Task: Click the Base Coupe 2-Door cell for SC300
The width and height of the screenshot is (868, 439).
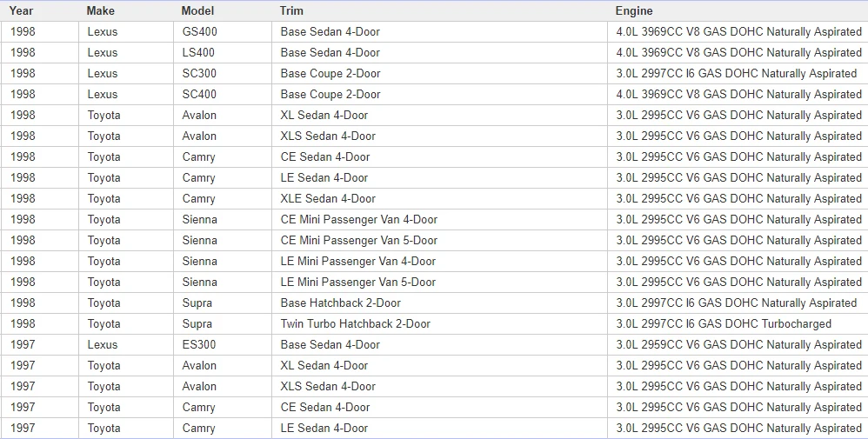Action: coord(439,74)
